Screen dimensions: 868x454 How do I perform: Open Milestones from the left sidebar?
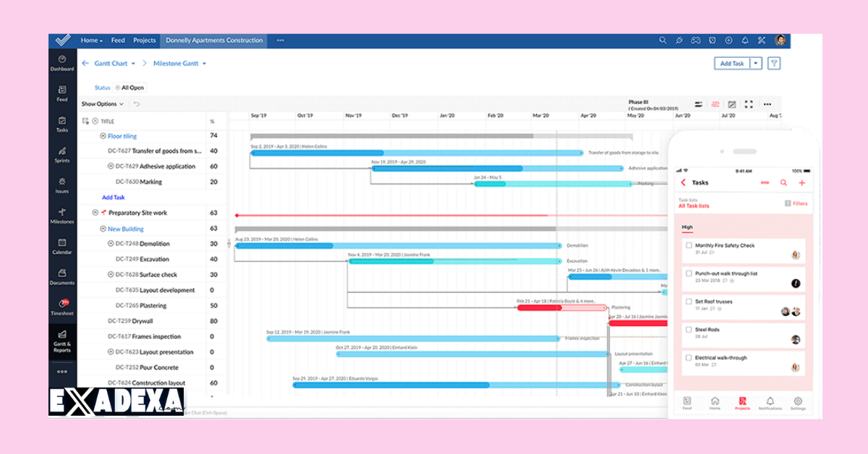pos(62,216)
